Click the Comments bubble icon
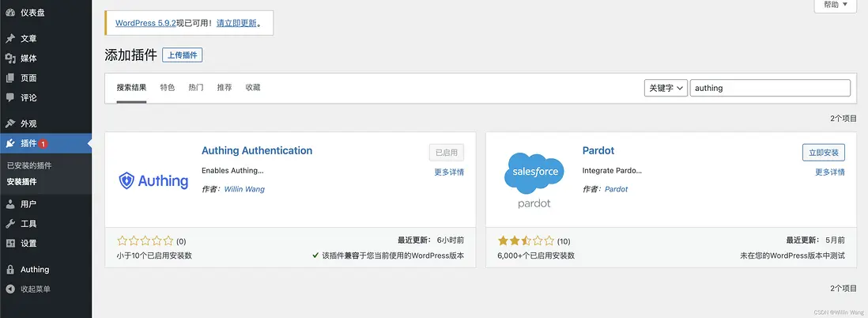The image size is (868, 318). click(x=10, y=98)
